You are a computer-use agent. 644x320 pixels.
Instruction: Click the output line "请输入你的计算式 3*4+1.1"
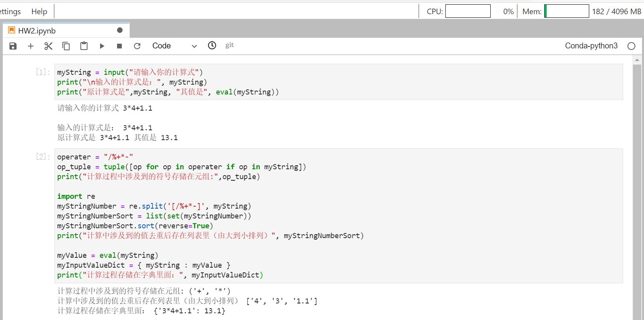(105, 108)
